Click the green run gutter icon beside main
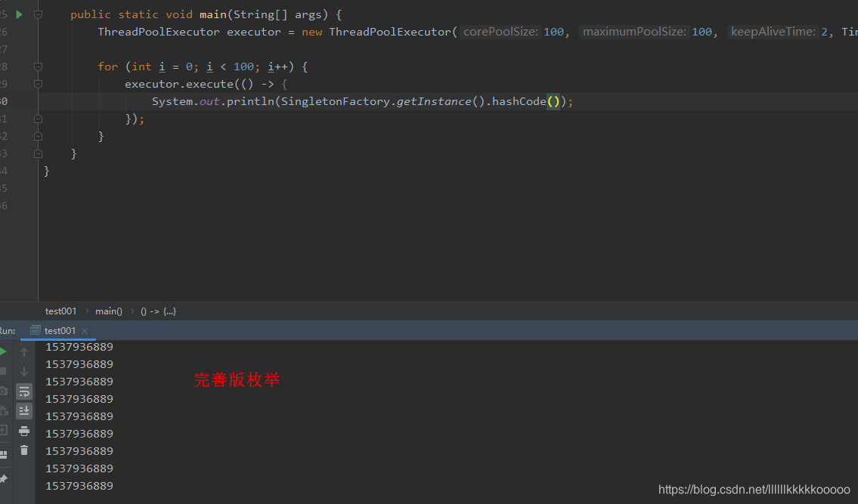Screen dimensions: 858x504 [x=19, y=15]
